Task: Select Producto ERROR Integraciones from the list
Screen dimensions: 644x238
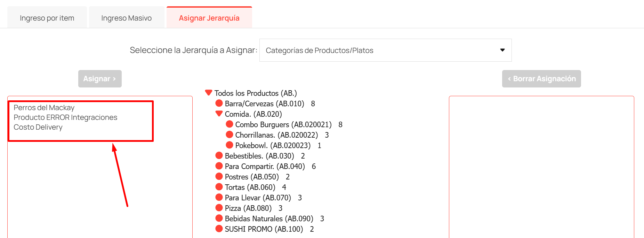Action: (x=65, y=117)
